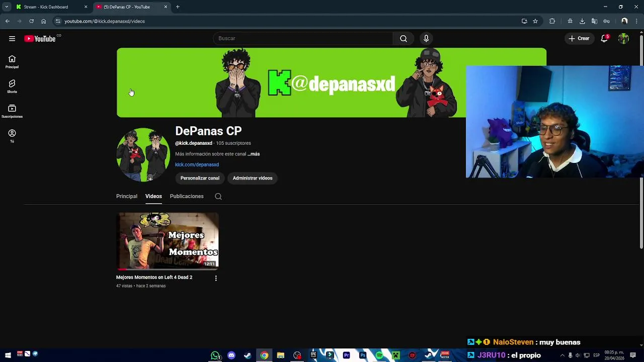Open the Windows notification center
Image resolution: width=644 pixels, height=362 pixels.
pyautogui.click(x=633, y=355)
